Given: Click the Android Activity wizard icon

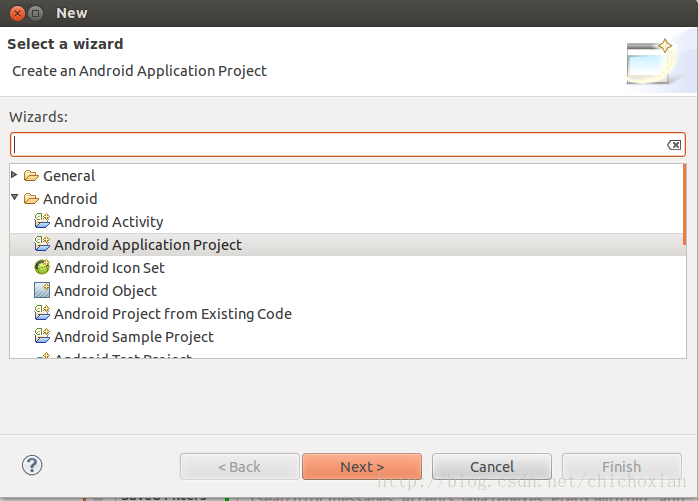Looking at the screenshot, I should [42, 221].
